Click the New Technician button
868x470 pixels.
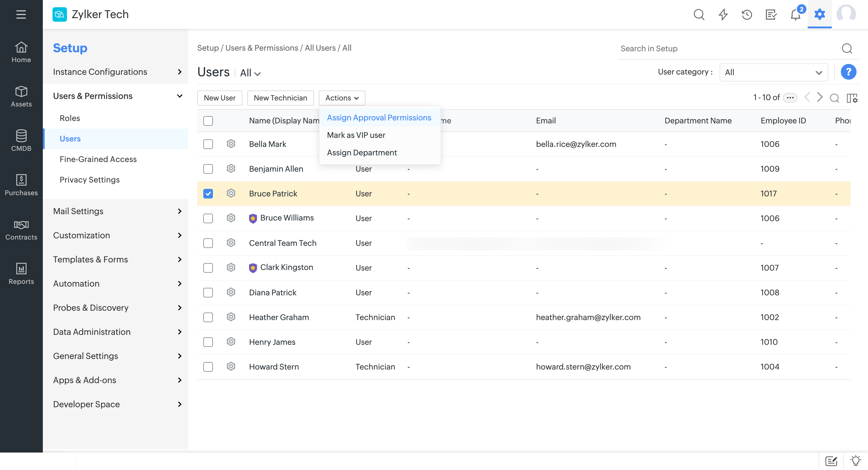(280, 98)
